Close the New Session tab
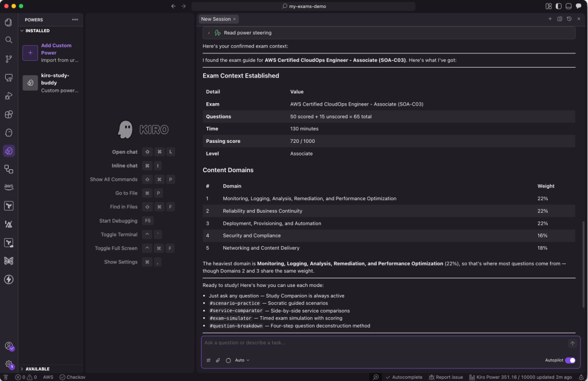Image resolution: width=588 pixels, height=381 pixels. coord(234,19)
